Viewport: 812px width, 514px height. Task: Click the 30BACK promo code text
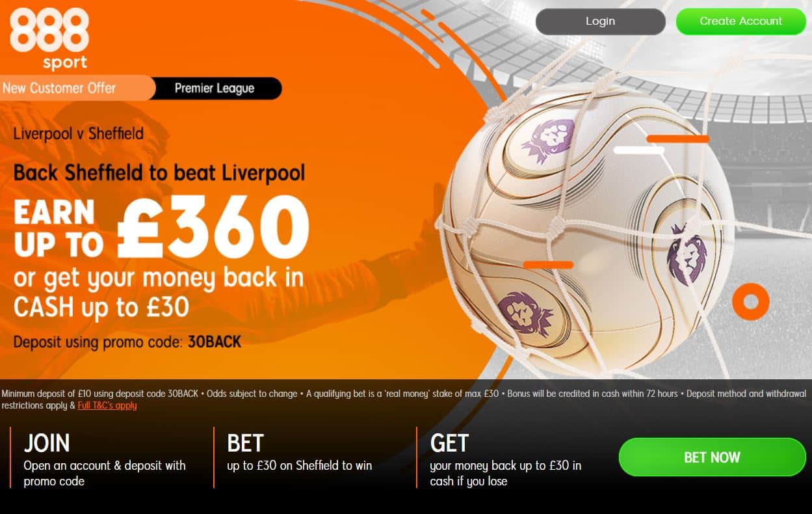pyautogui.click(x=215, y=342)
